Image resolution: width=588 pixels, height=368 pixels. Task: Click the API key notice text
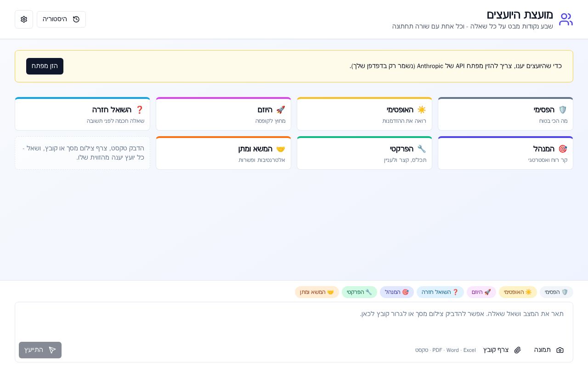pyautogui.click(x=456, y=66)
